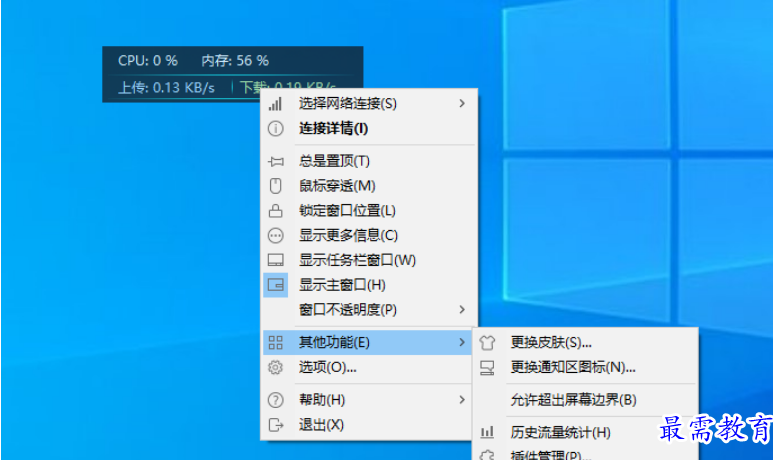Click the 上传: 0.13 KB/s upload readout
The width and height of the screenshot is (781, 460).
[x=166, y=88]
